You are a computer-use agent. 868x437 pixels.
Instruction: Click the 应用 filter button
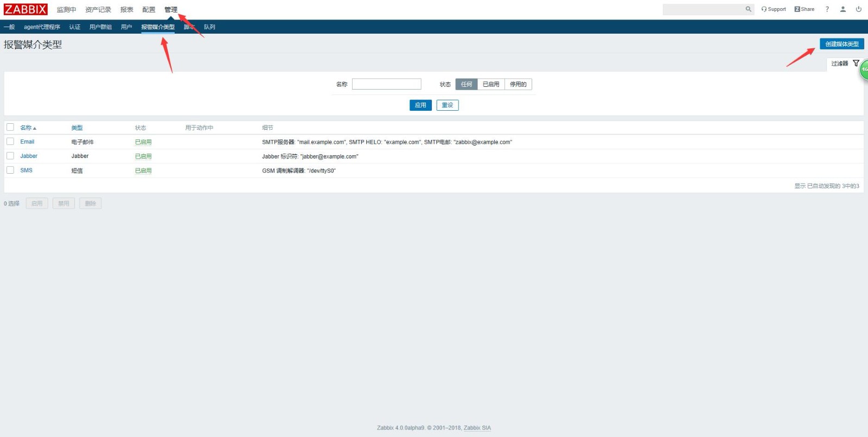point(420,105)
